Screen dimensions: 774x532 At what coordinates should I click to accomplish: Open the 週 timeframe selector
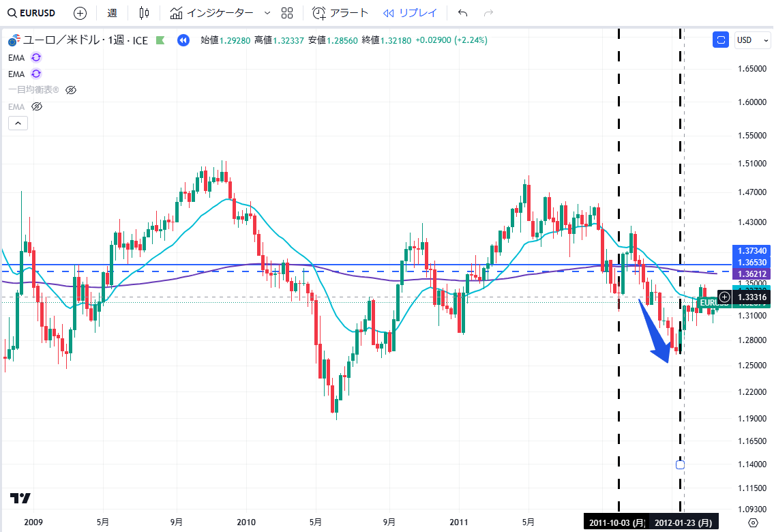113,13
